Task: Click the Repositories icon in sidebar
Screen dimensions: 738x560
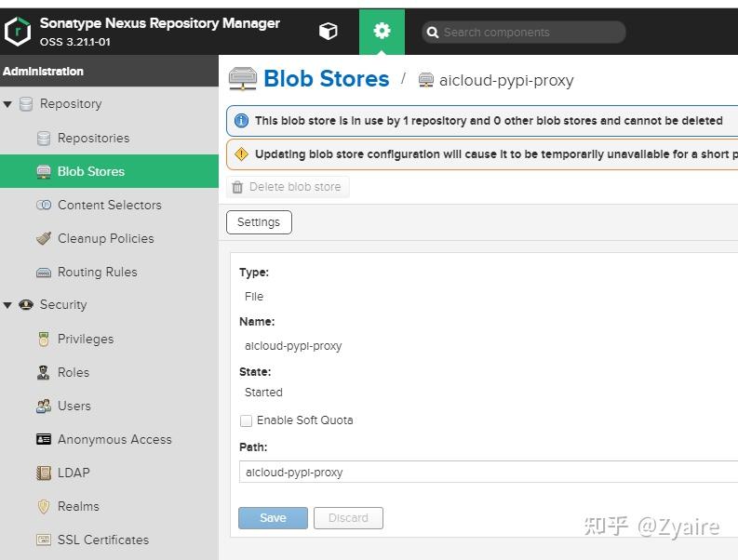Action: pyautogui.click(x=44, y=139)
